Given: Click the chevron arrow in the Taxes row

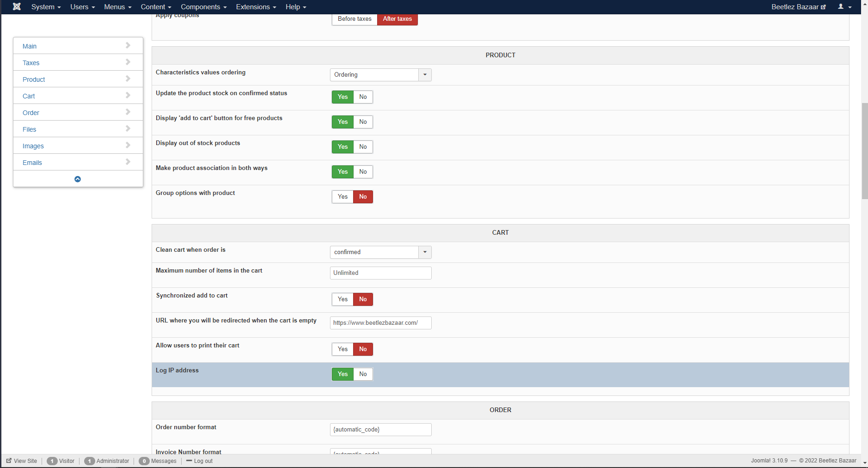Looking at the screenshot, I should pos(128,62).
